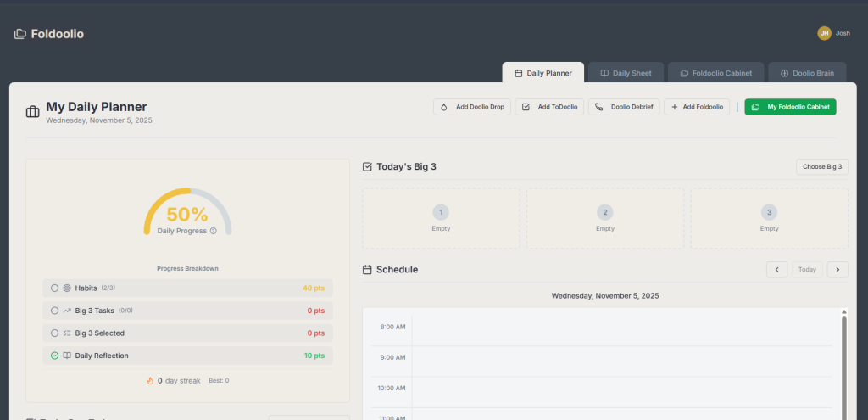
Task: Click the JH user avatar
Action: 824,33
